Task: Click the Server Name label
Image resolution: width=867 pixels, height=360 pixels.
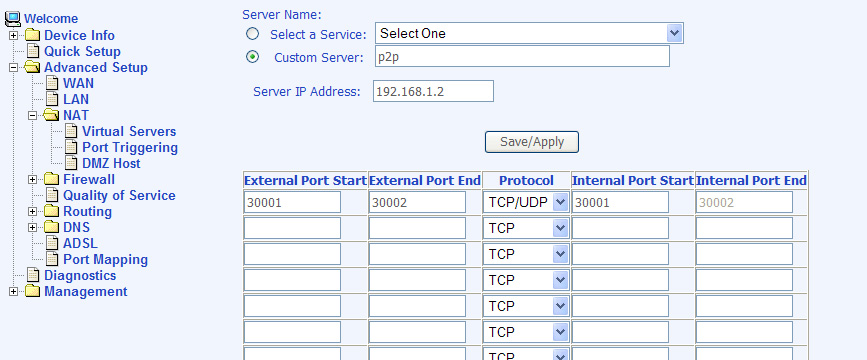Action: pos(282,15)
